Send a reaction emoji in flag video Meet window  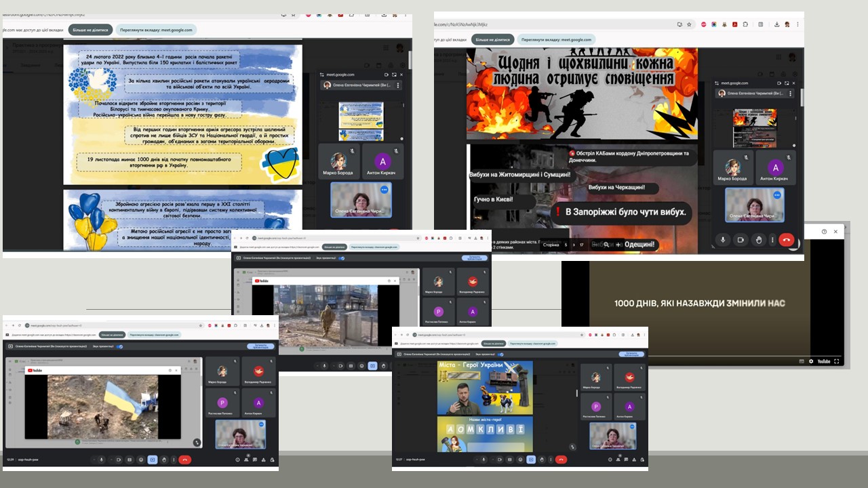140,460
